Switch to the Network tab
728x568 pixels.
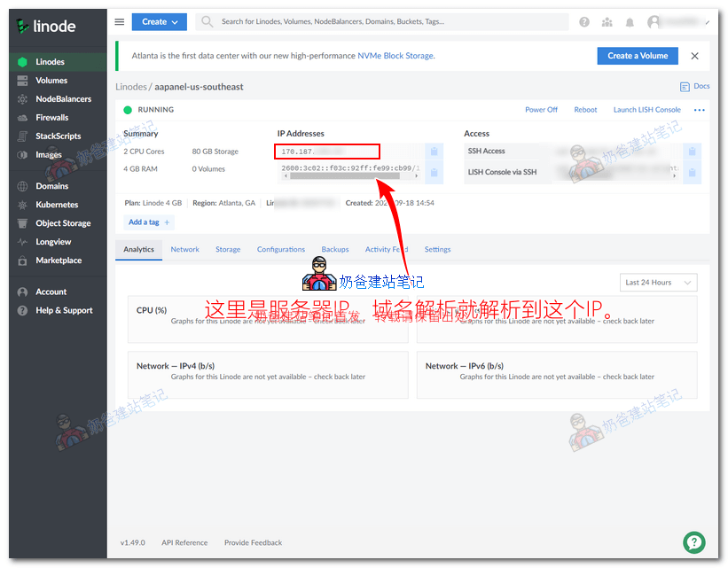(x=184, y=250)
